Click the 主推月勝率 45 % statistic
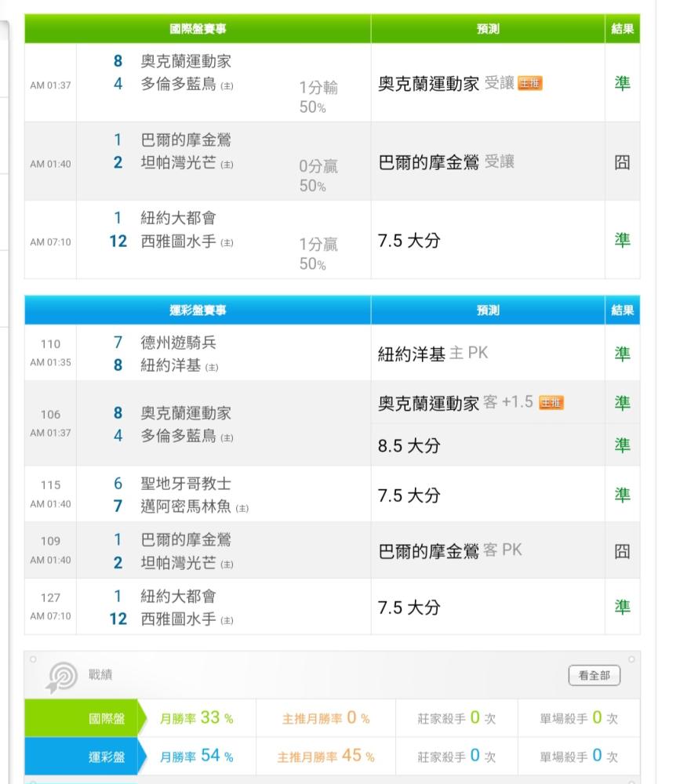The height and width of the screenshot is (784, 680). (x=326, y=756)
